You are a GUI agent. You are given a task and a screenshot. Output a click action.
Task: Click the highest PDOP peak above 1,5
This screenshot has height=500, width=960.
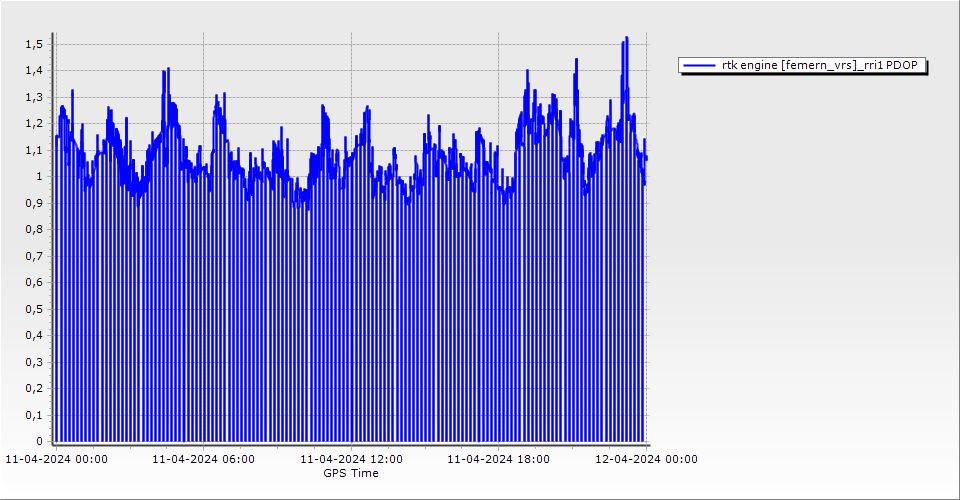[x=626, y=39]
